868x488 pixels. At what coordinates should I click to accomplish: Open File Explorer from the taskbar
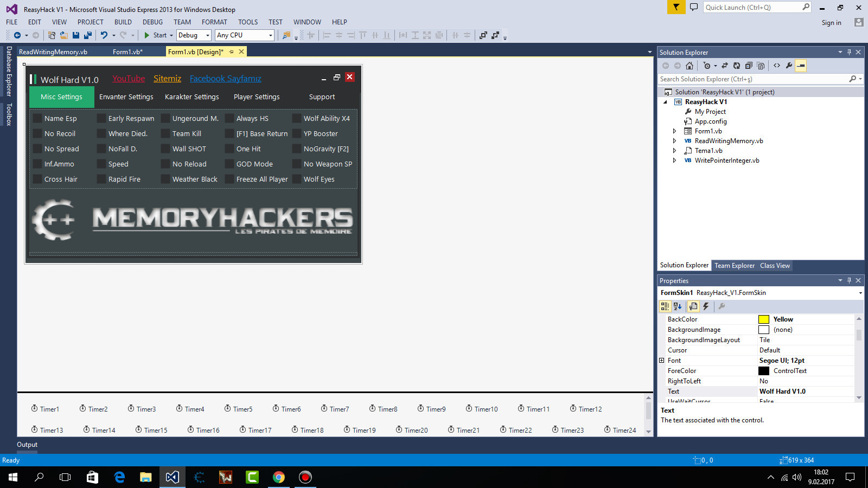(146, 477)
